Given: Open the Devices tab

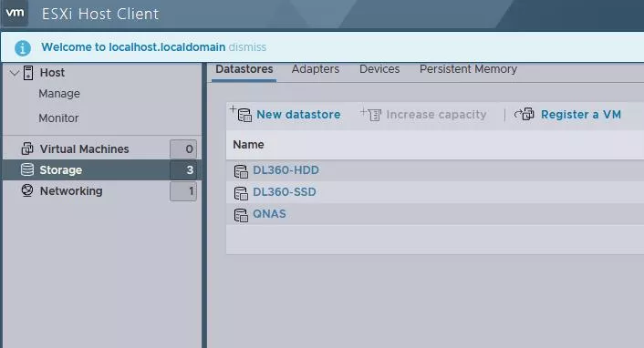Looking at the screenshot, I should click(x=379, y=69).
